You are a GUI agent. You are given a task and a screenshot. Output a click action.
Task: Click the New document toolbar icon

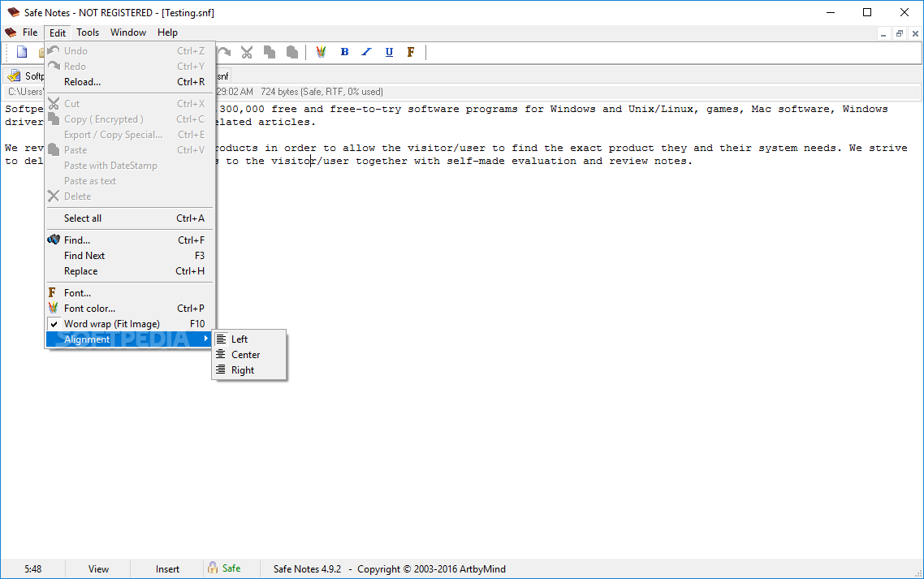point(22,52)
